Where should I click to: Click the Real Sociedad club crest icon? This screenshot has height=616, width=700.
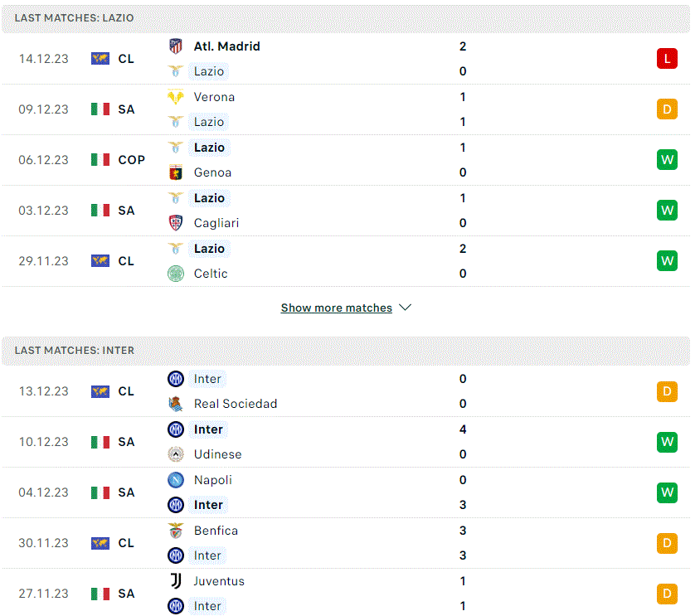coord(176,404)
